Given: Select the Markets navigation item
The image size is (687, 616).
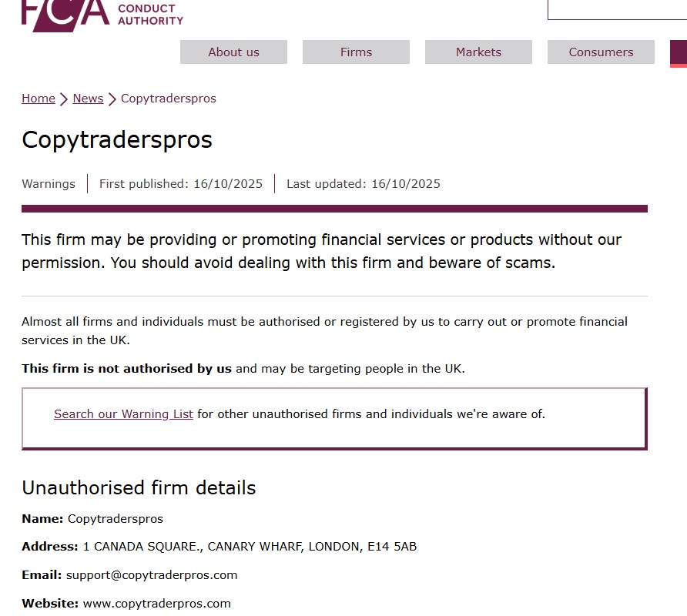Looking at the screenshot, I should 478,52.
